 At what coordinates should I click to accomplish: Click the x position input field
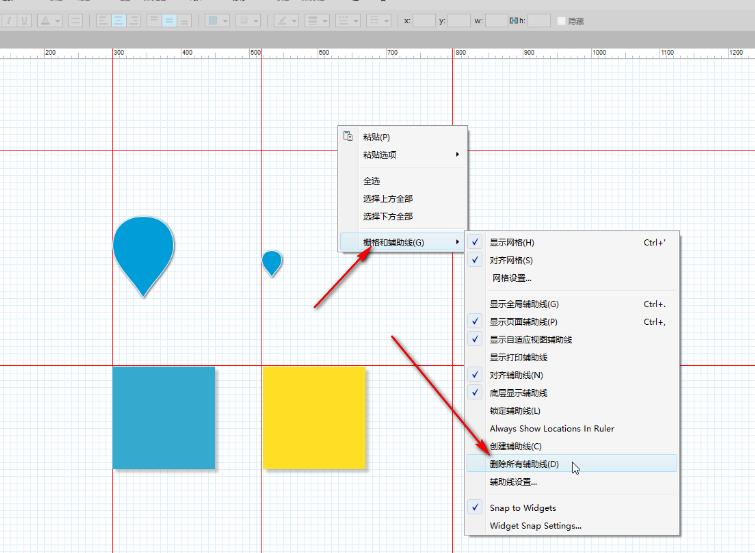[424, 20]
